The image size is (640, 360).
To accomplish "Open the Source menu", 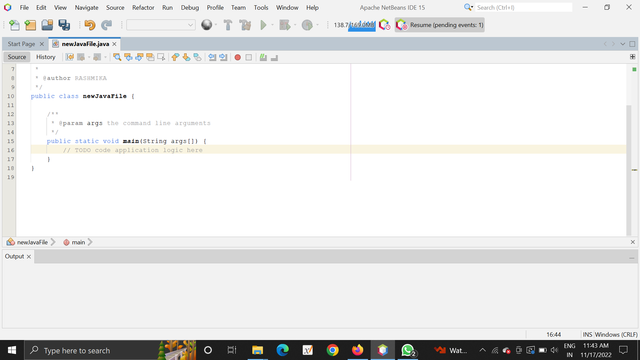I will pyautogui.click(x=115, y=7).
